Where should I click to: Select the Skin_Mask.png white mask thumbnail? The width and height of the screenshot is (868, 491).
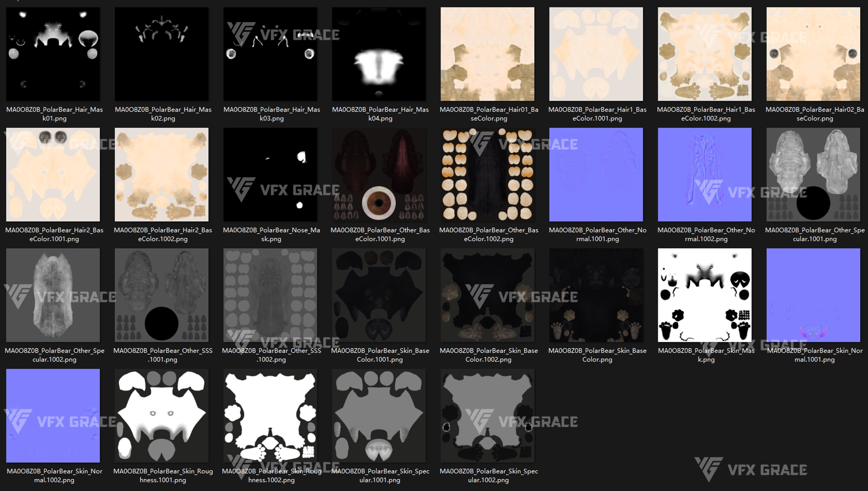pyautogui.click(x=704, y=295)
